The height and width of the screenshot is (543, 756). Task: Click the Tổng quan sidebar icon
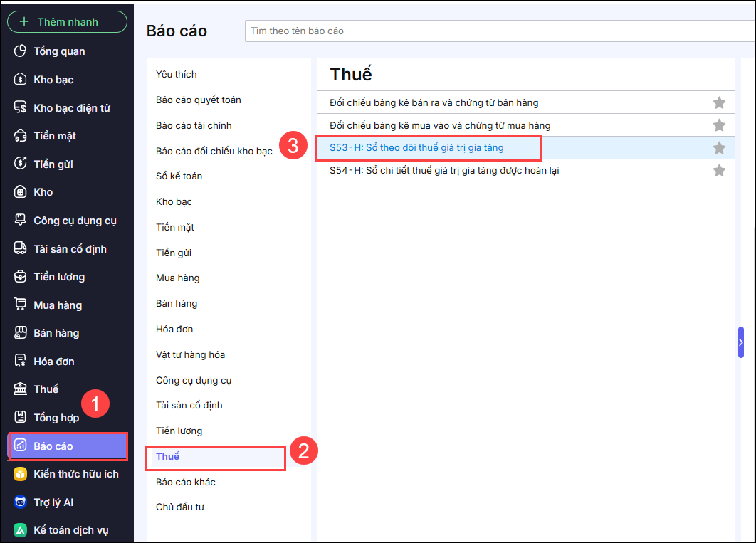(x=21, y=51)
